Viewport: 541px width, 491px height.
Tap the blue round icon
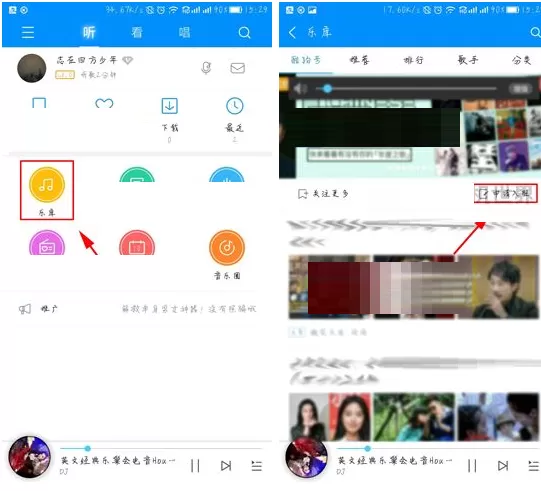tap(227, 175)
